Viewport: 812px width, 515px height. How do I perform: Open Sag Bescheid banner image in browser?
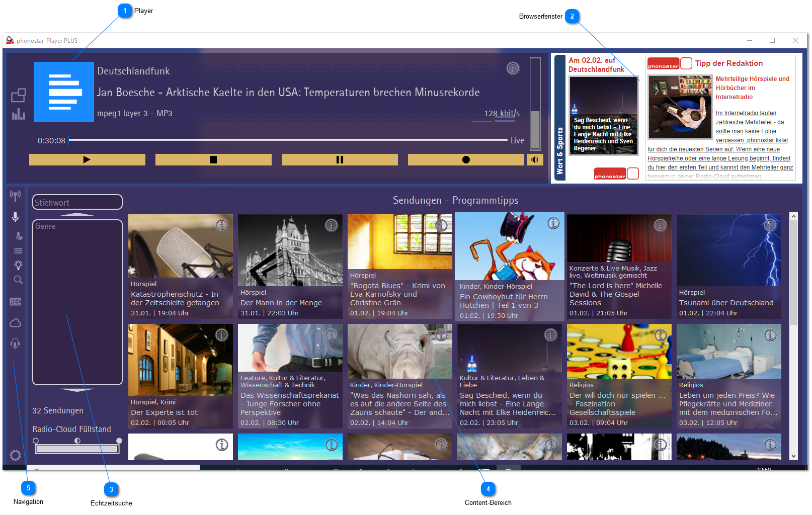point(604,116)
